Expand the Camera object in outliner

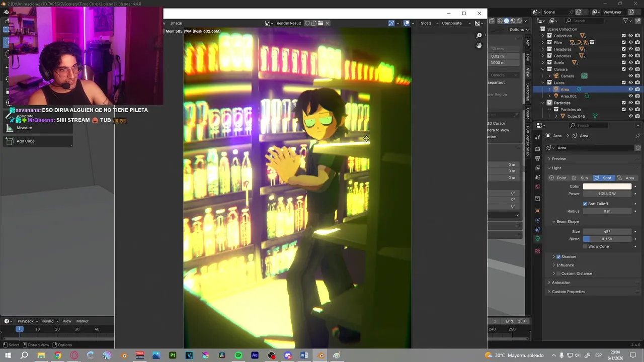(549, 76)
